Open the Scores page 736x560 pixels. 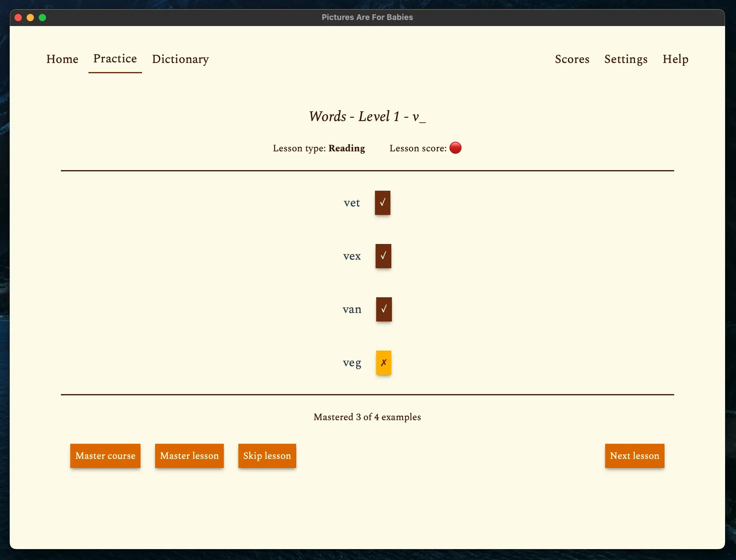point(572,59)
